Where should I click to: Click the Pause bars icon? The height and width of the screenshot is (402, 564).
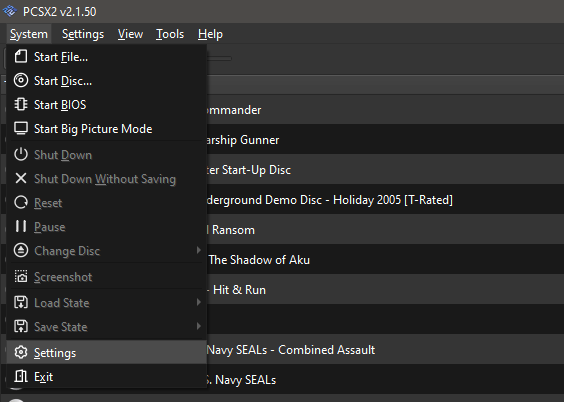pyautogui.click(x=21, y=226)
